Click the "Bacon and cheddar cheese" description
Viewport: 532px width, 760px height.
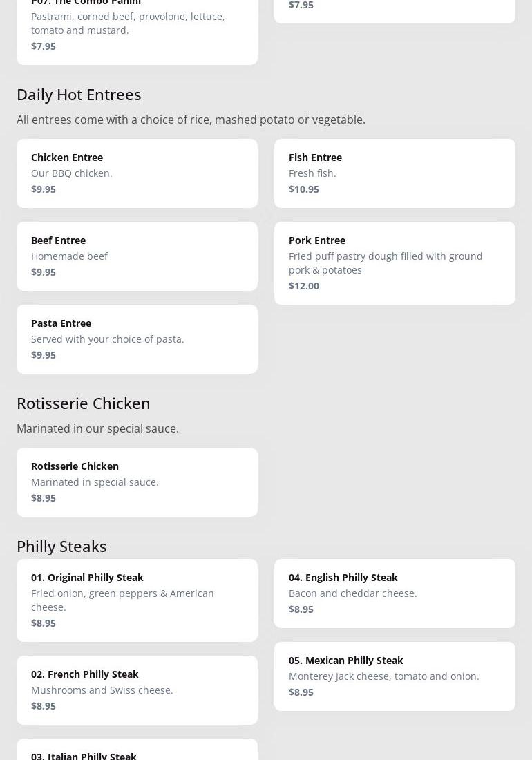[x=352, y=593]
